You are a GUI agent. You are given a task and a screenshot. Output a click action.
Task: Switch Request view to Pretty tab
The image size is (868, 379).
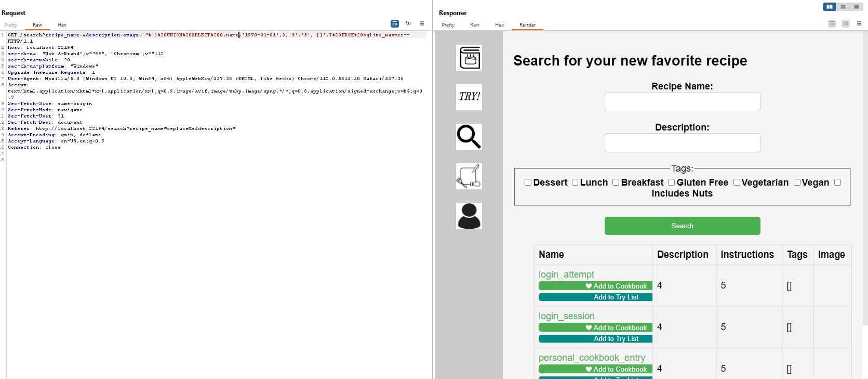click(x=11, y=25)
